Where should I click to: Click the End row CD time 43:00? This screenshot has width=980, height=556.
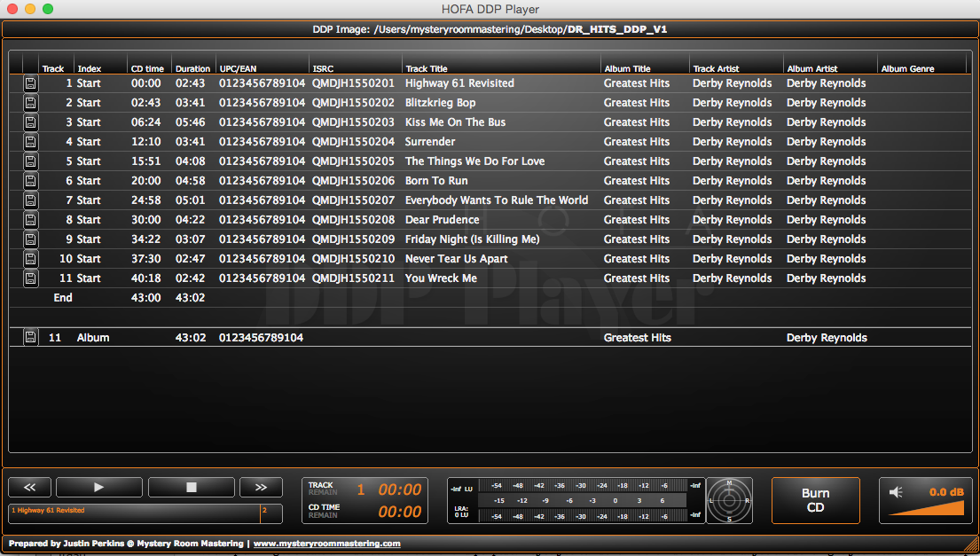pyautogui.click(x=145, y=297)
